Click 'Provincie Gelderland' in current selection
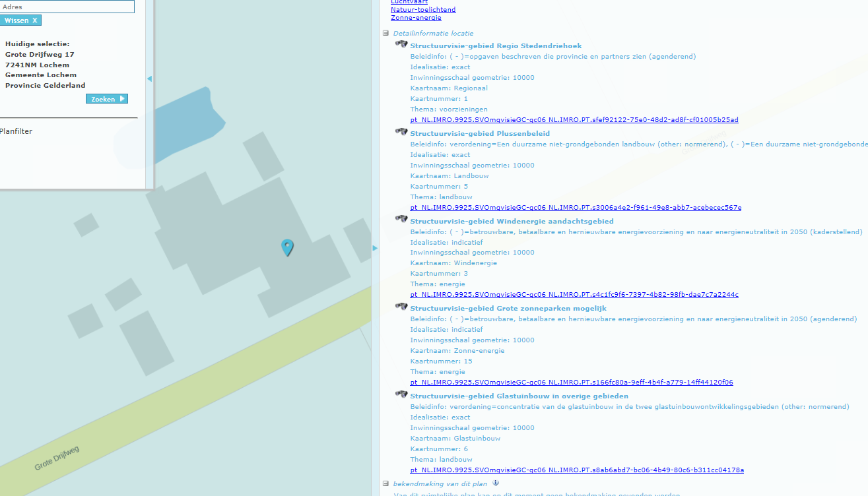The image size is (868, 496). (45, 86)
